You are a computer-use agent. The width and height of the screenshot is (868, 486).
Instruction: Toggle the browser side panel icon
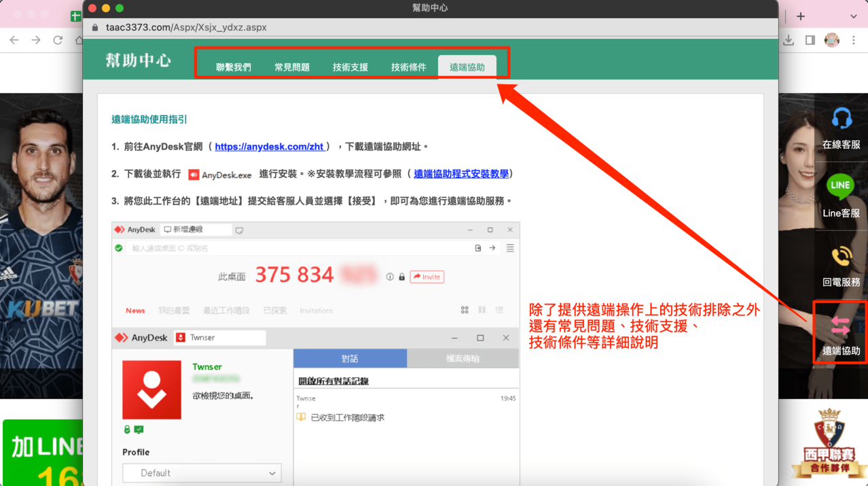click(810, 41)
